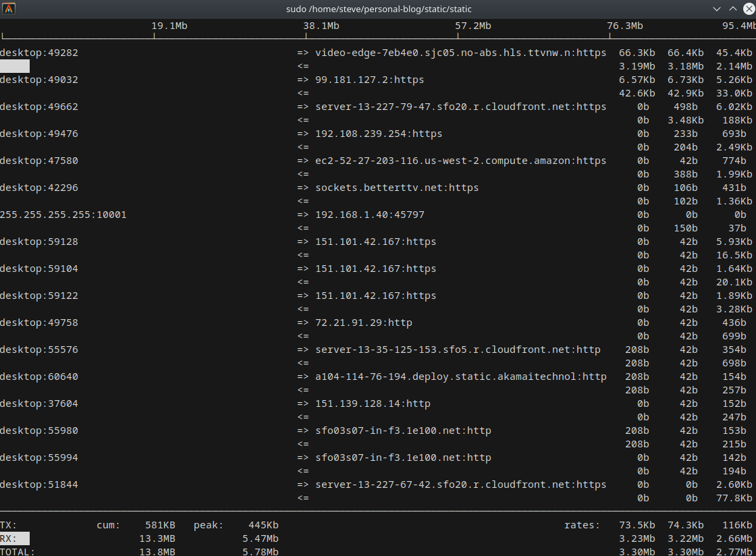Click the window title text
Viewport: 756px width, 556px height.
[x=379, y=9]
